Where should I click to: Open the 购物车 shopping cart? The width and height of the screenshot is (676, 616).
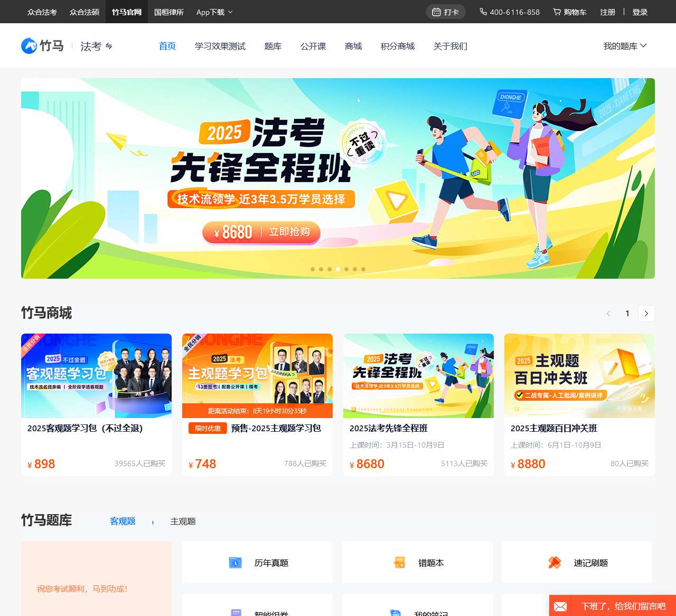pos(569,12)
